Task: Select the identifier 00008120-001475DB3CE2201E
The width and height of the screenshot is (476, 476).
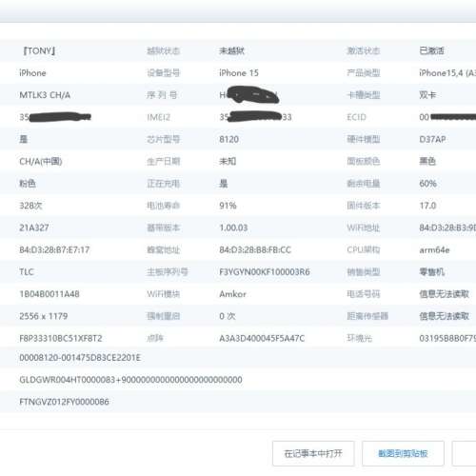Action: [80, 358]
